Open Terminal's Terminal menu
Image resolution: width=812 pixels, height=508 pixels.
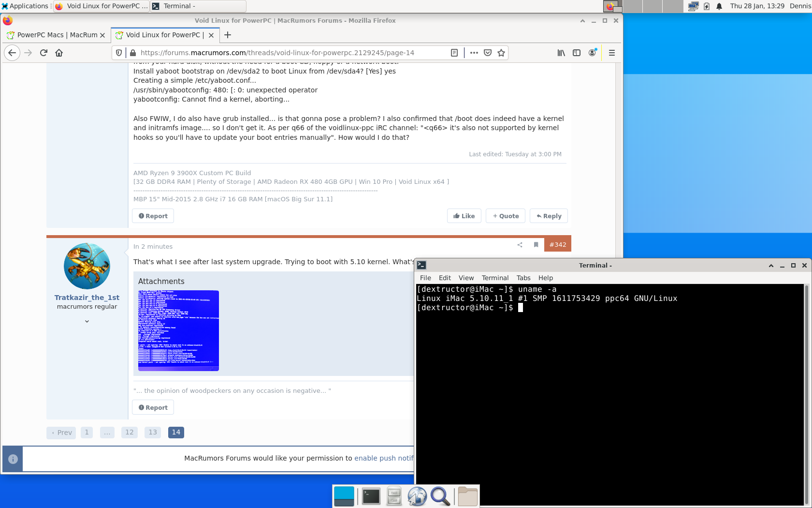[x=495, y=278]
